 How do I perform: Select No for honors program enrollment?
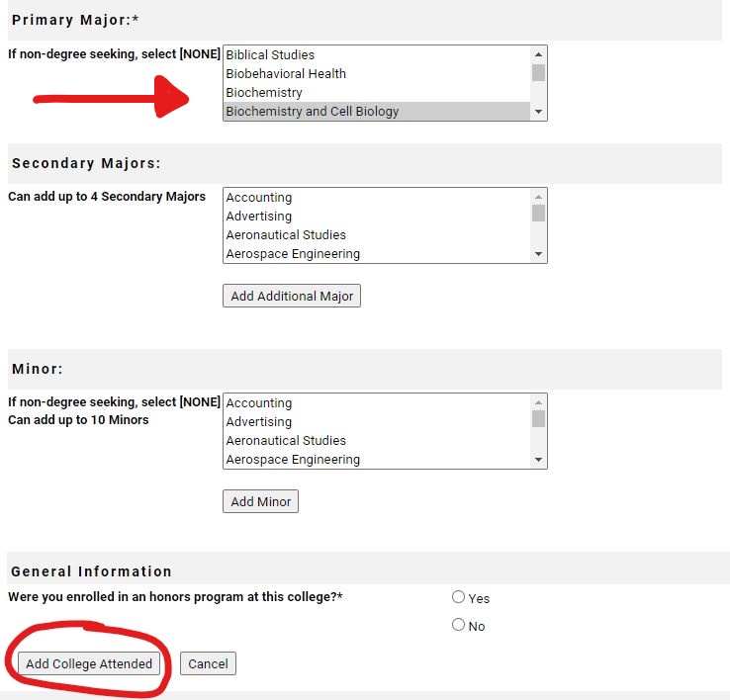click(458, 625)
